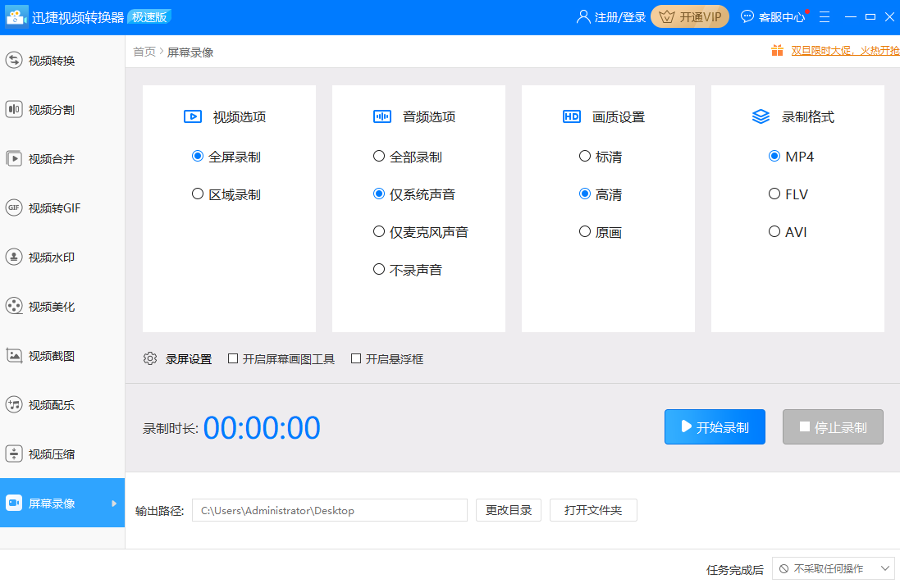Click the 视频压缩 compress icon

point(14,454)
